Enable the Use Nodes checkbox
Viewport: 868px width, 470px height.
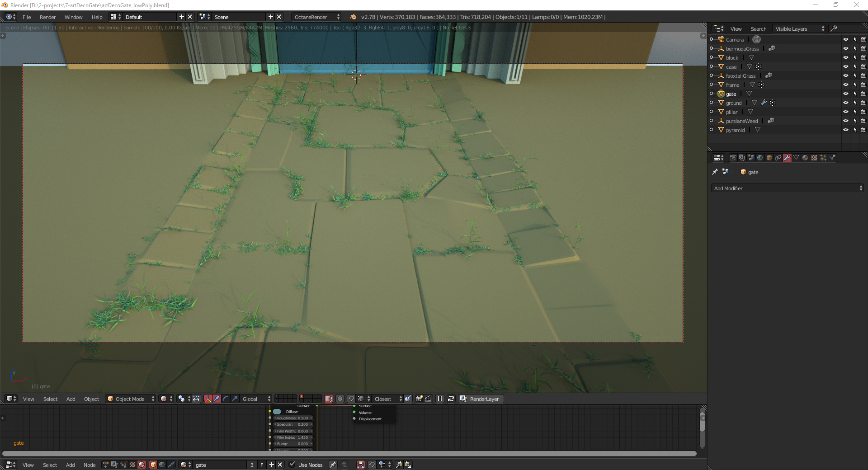coord(292,465)
